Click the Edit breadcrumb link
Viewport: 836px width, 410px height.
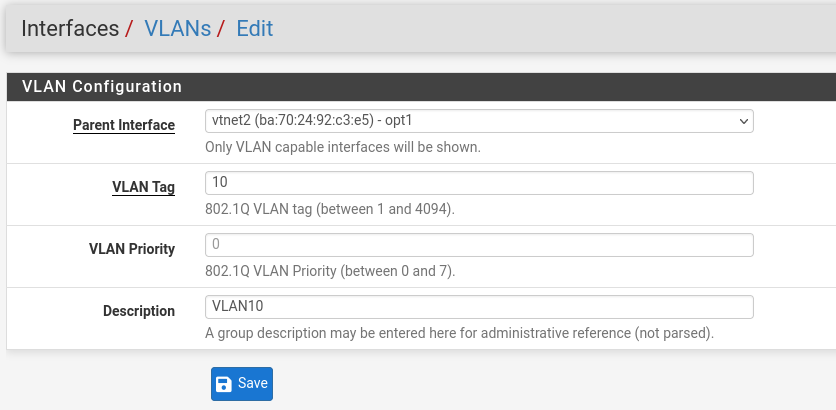(x=255, y=28)
